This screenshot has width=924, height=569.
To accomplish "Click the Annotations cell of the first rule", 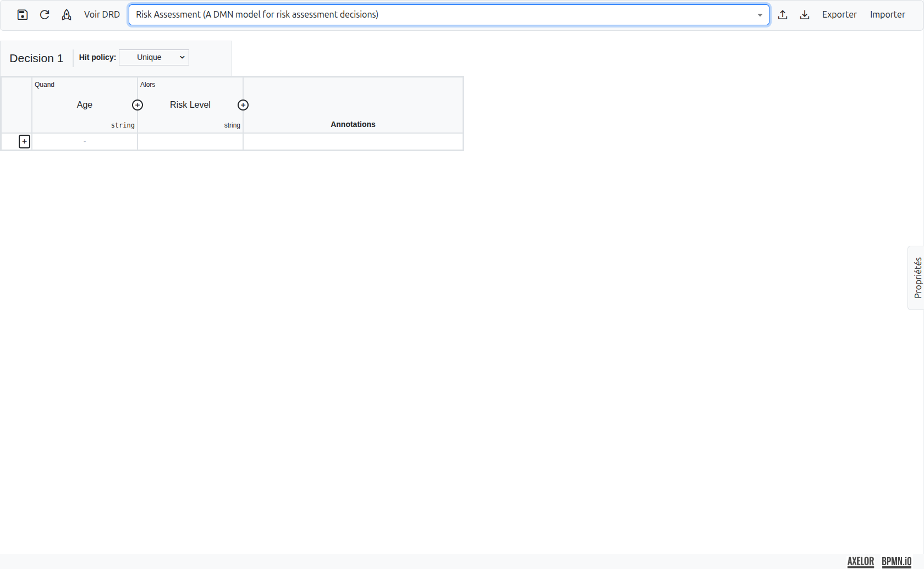I will (353, 141).
